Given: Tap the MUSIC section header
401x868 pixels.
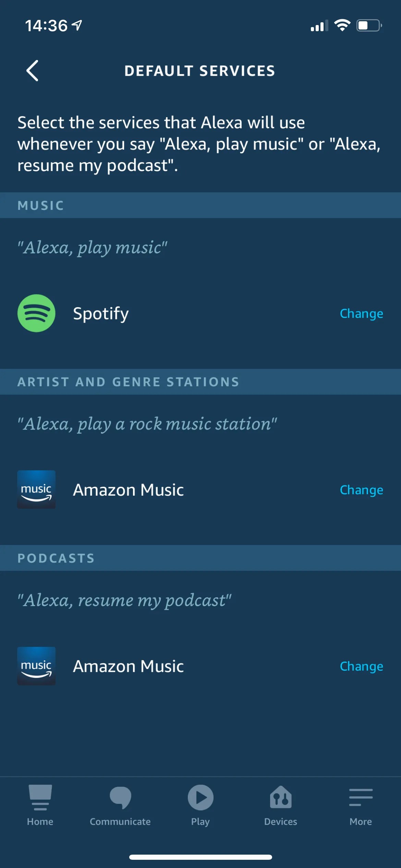Looking at the screenshot, I should pyautogui.click(x=40, y=205).
